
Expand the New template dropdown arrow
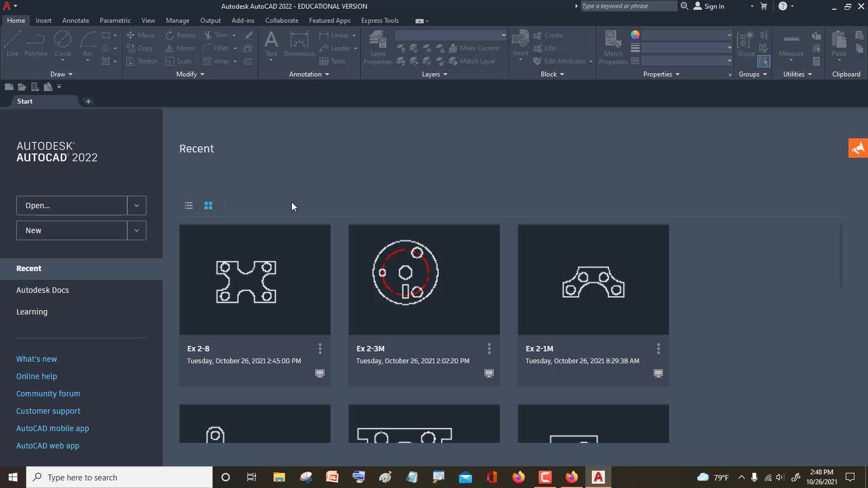coord(137,230)
